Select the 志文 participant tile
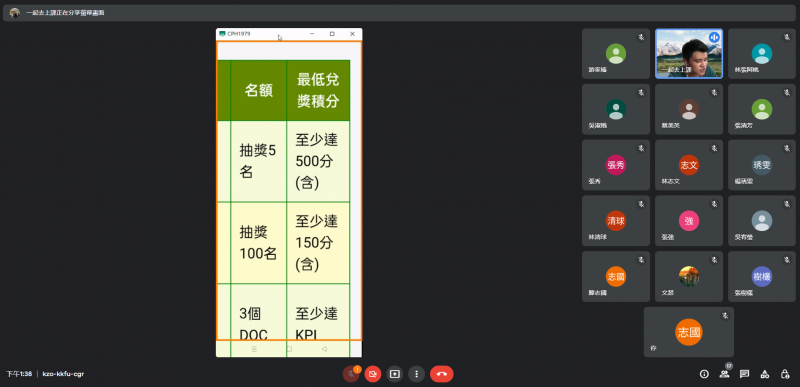 coord(689,165)
